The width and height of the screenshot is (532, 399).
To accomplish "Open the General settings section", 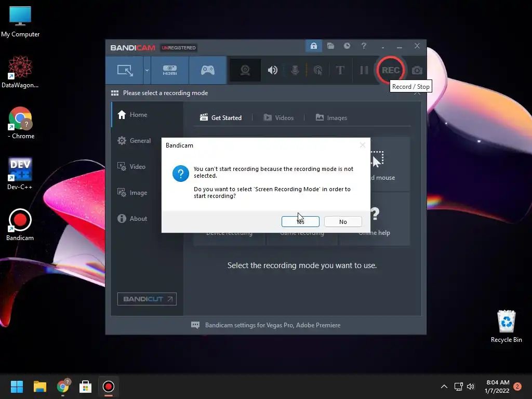I will [x=147, y=140].
